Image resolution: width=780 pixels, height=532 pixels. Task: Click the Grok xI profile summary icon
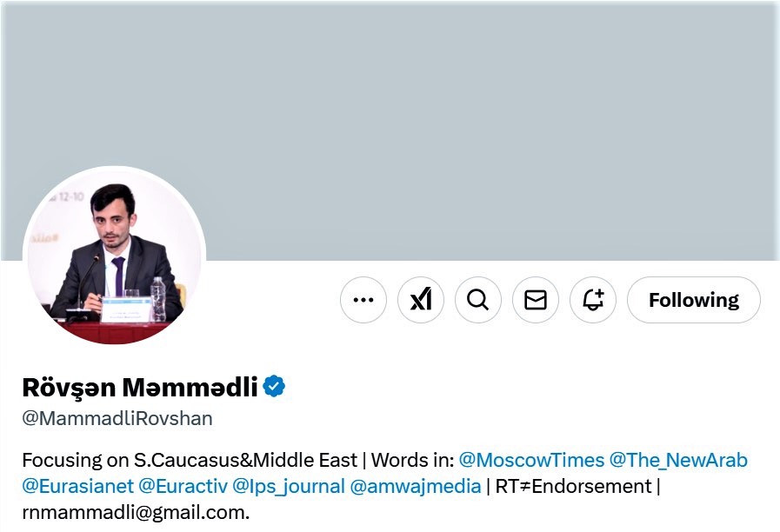(420, 300)
